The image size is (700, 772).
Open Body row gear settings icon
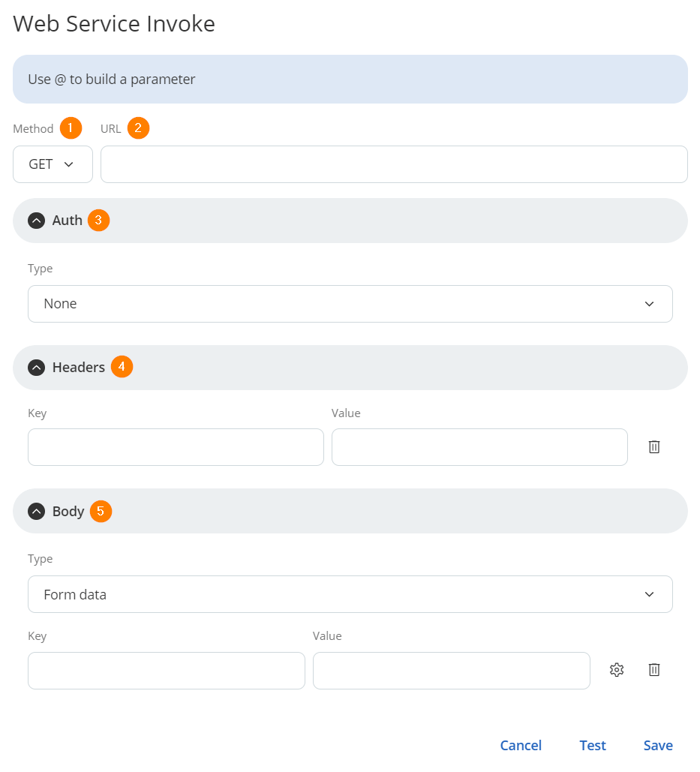(x=617, y=670)
